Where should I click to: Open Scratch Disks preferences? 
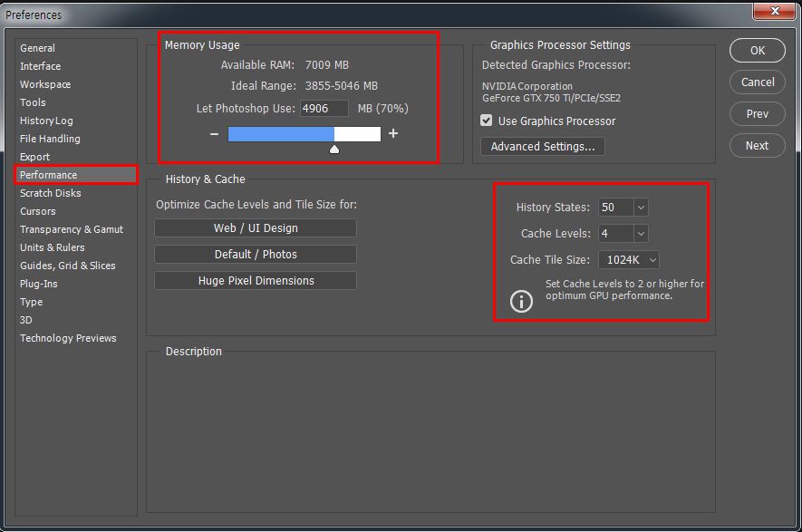pyautogui.click(x=51, y=193)
